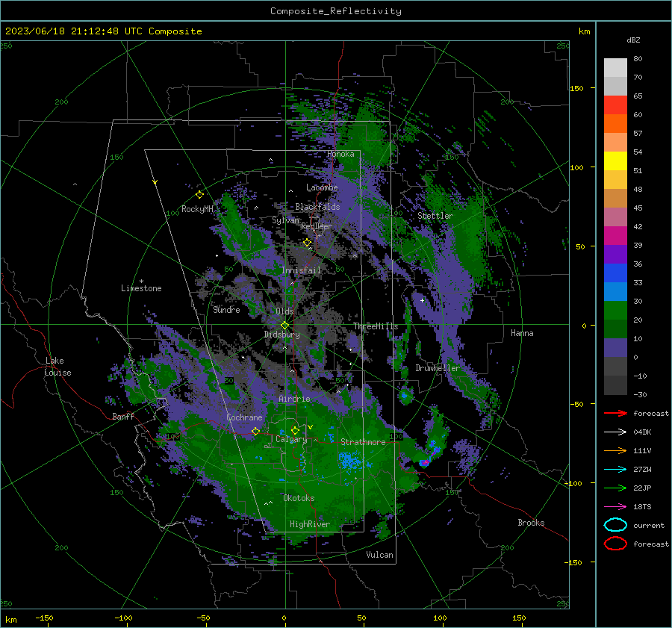Click the yellow diamond marker below Cochrane

(255, 431)
